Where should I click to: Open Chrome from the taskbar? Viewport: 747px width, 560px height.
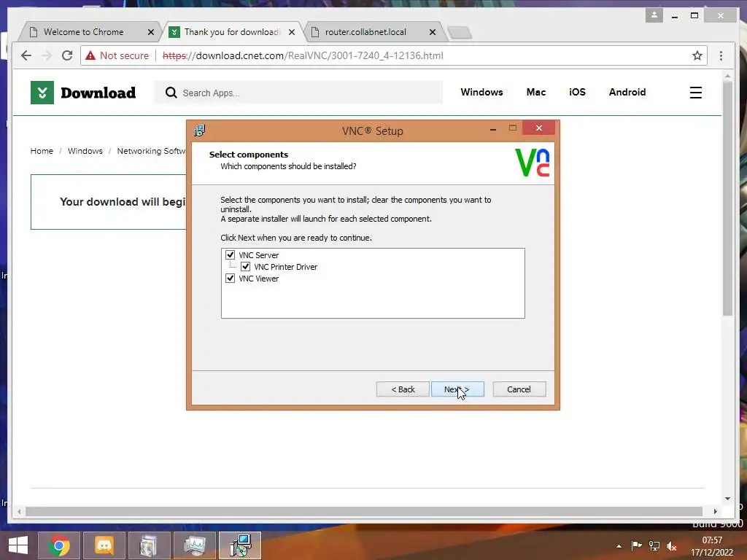pyautogui.click(x=59, y=545)
